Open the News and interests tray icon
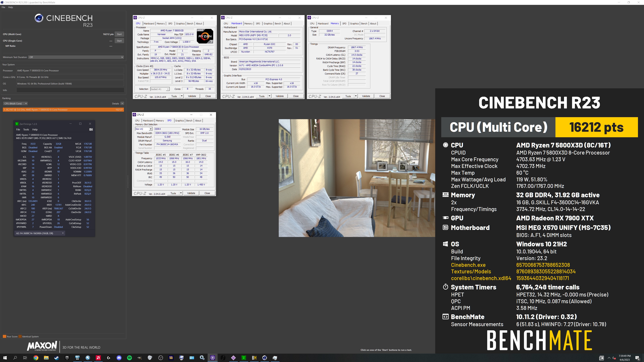 [x=602, y=358]
